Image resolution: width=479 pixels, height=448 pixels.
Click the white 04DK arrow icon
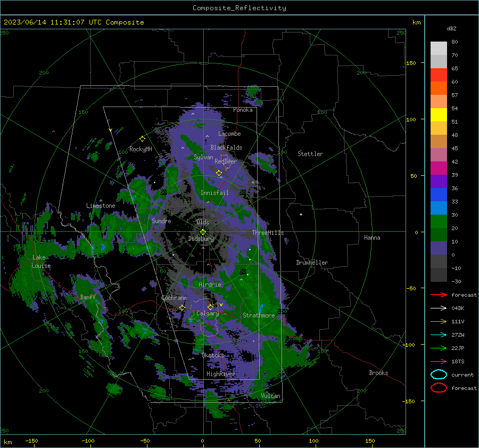[439, 308]
